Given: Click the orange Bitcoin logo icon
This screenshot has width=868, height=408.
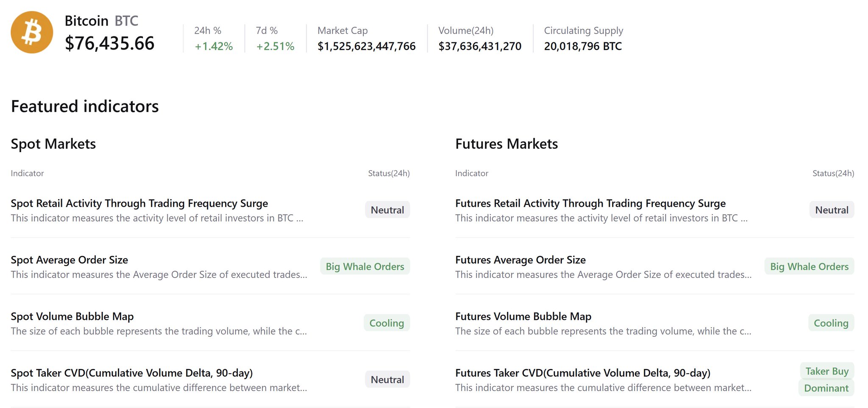Looking at the screenshot, I should [x=32, y=32].
